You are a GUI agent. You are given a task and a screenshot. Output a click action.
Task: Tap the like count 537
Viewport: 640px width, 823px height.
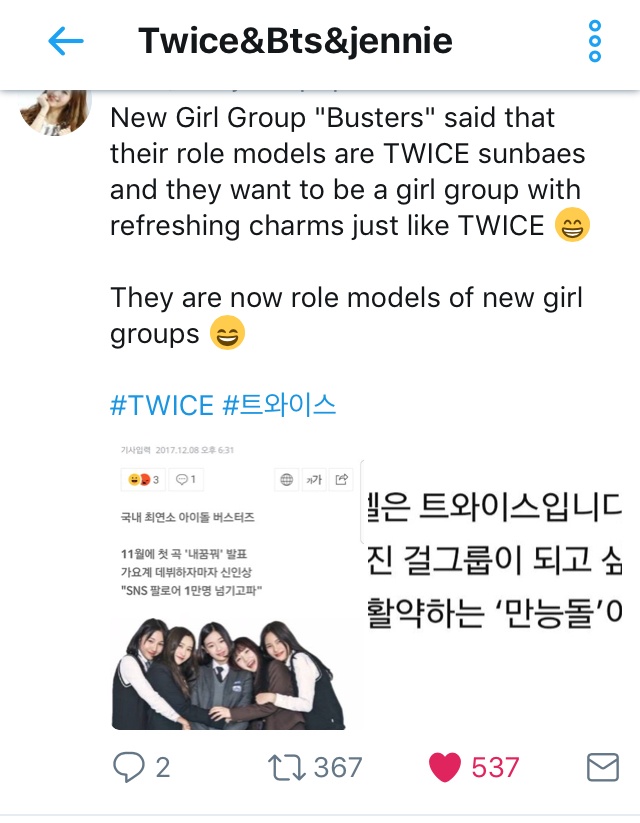(495, 767)
